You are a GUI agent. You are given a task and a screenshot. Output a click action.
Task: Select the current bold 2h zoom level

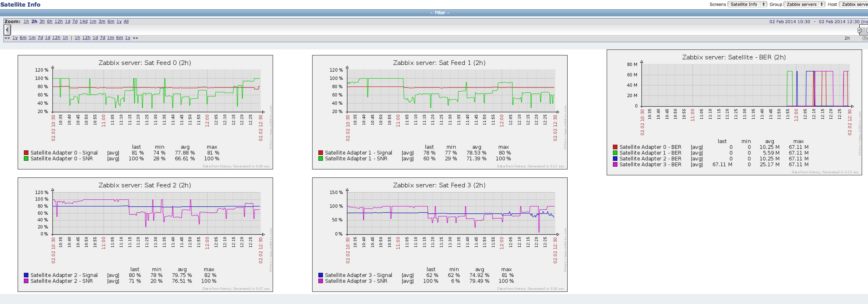click(34, 21)
